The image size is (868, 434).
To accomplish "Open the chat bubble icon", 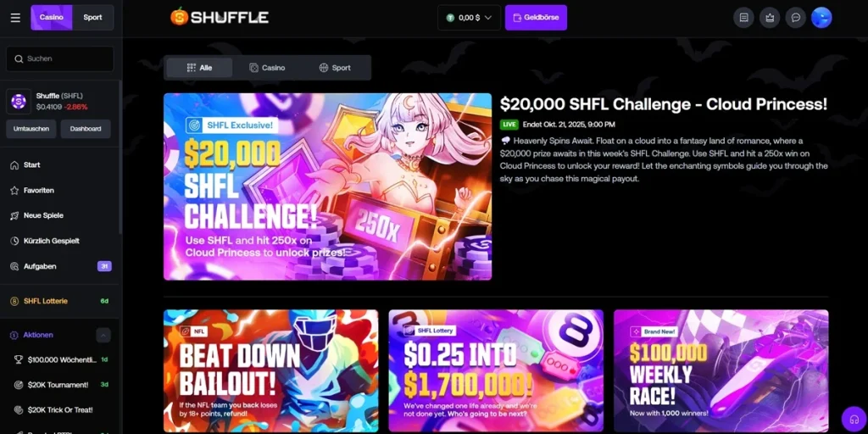I will pos(795,18).
